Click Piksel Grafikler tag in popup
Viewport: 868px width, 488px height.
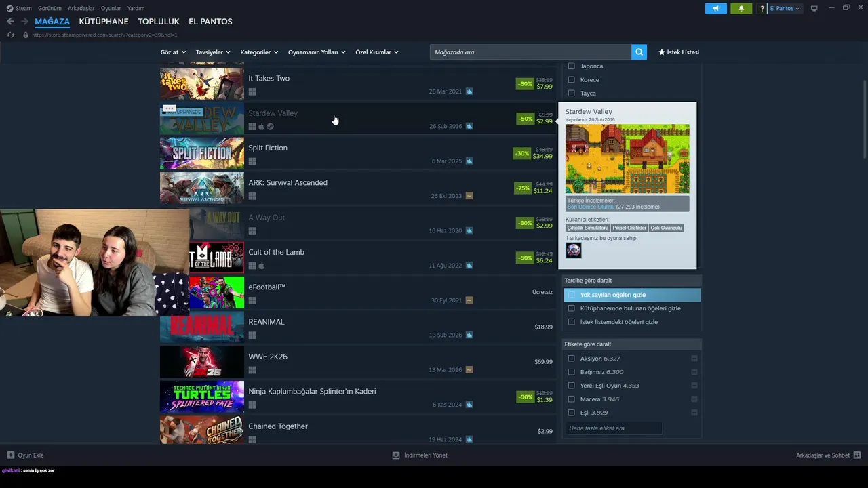[x=630, y=228]
